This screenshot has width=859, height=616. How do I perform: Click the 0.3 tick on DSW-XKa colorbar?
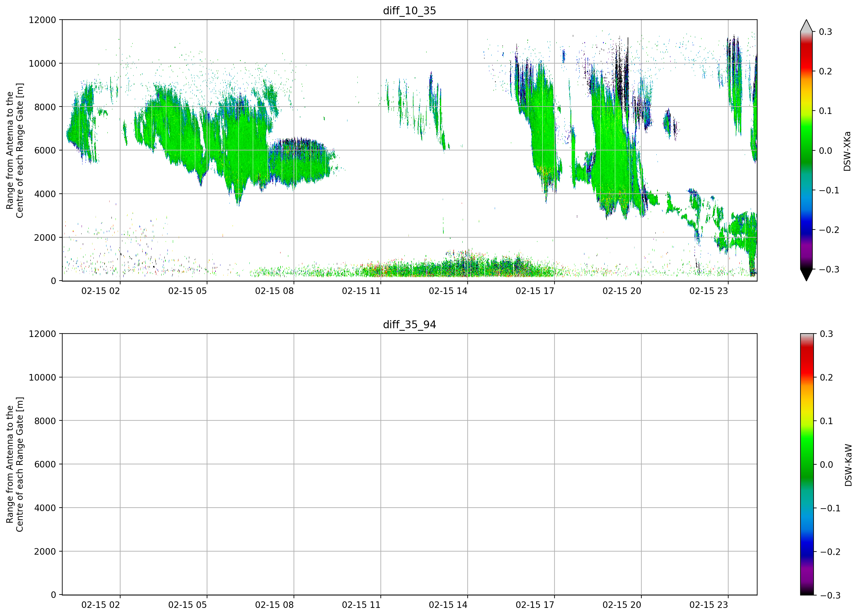click(826, 32)
